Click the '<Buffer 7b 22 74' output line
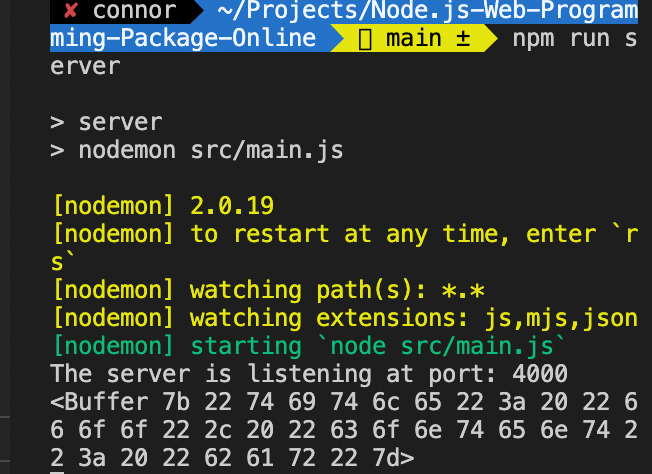This screenshot has height=474, width=652. pyautogui.click(x=344, y=402)
